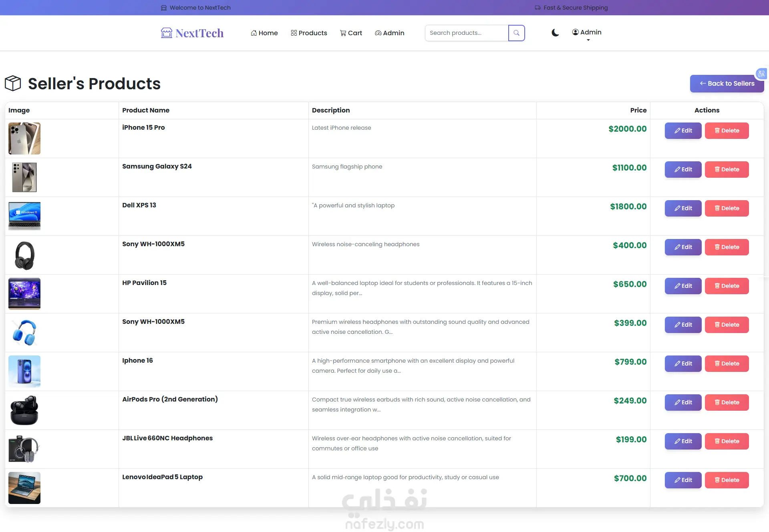
Task: Open the Dell XPS 13 thumbnail image
Action: [x=24, y=216]
